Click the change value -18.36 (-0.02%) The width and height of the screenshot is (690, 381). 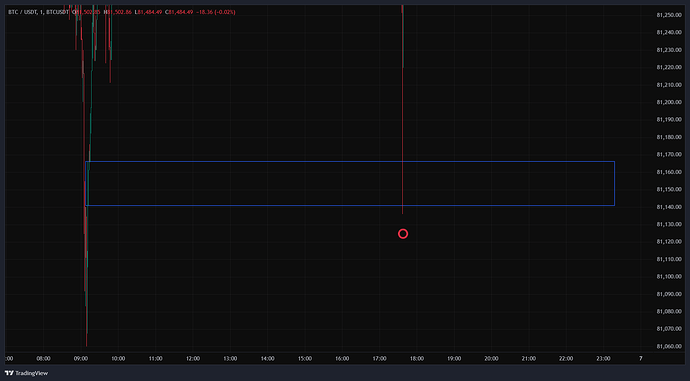tap(216, 12)
